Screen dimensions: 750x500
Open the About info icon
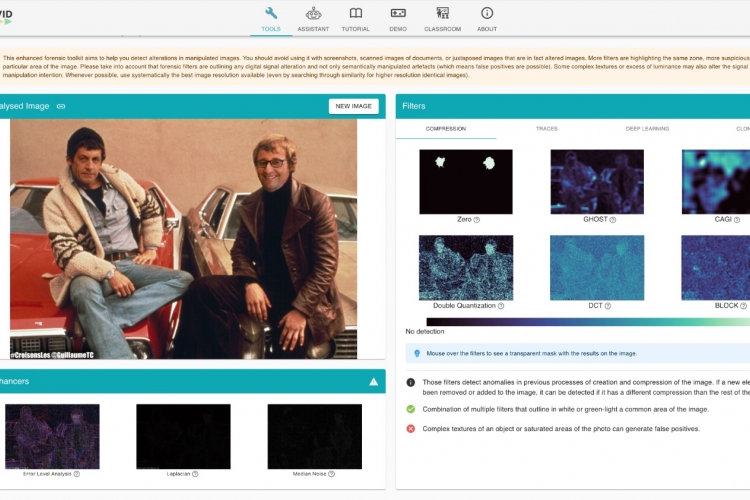(487, 14)
